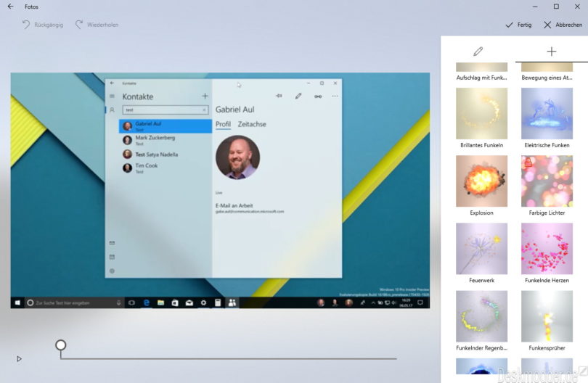
Task: Click the timeline scrubber handle
Action: pyautogui.click(x=61, y=345)
